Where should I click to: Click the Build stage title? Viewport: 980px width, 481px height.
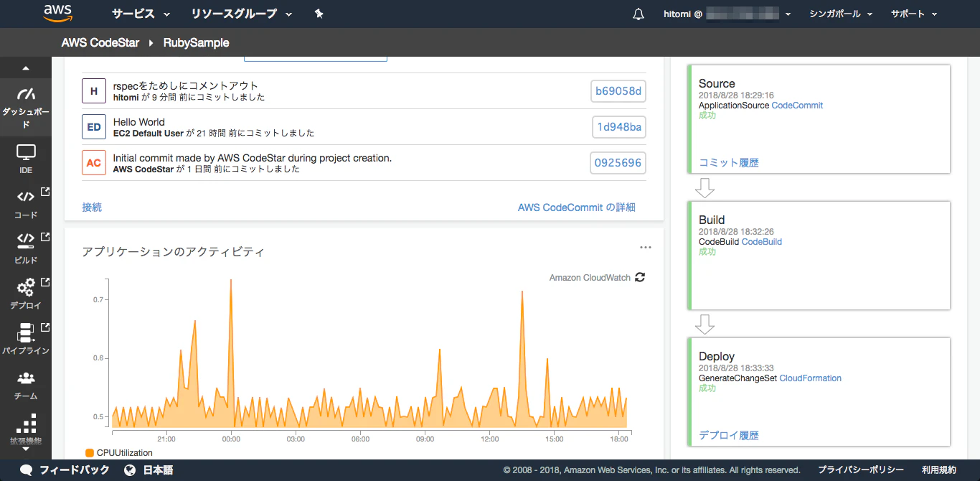point(712,220)
